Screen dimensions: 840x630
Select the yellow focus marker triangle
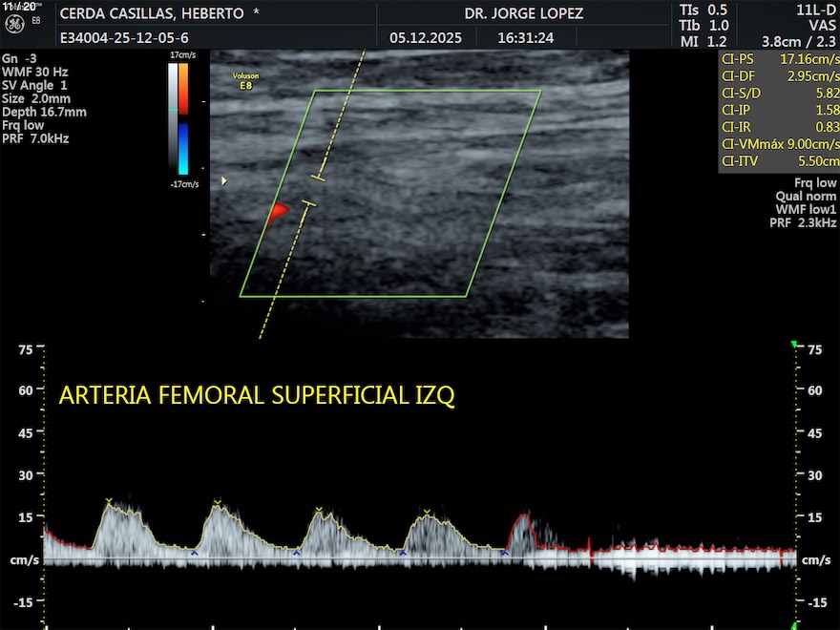(224, 180)
